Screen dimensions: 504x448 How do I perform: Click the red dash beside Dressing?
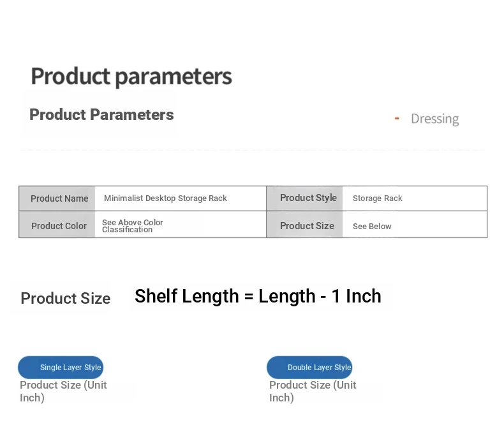coord(397,118)
